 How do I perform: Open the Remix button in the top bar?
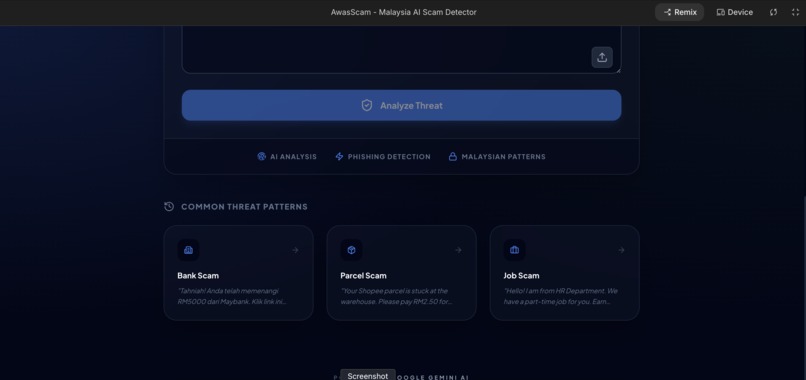point(680,12)
